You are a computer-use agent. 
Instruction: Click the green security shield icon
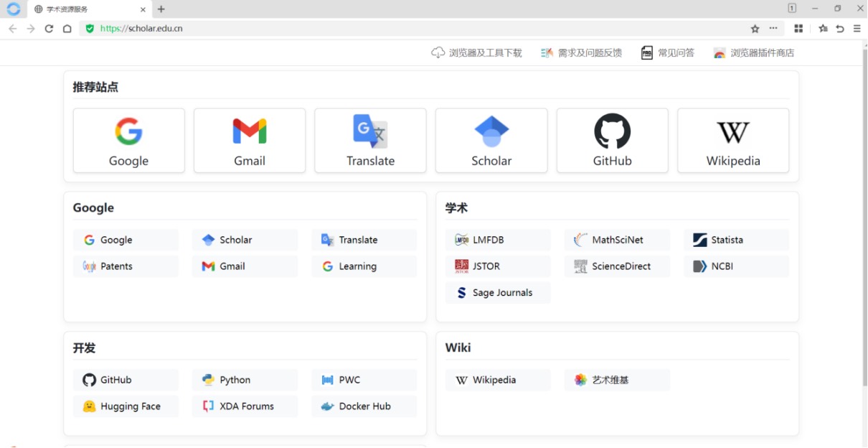click(90, 29)
